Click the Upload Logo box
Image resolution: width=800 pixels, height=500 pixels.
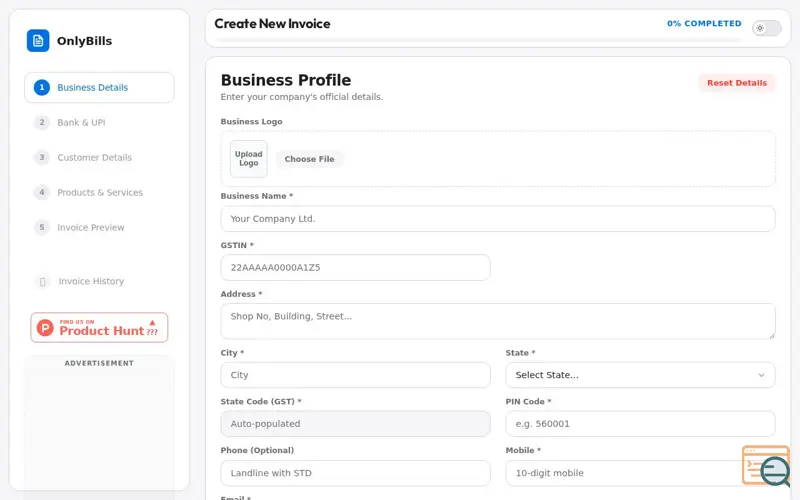248,159
